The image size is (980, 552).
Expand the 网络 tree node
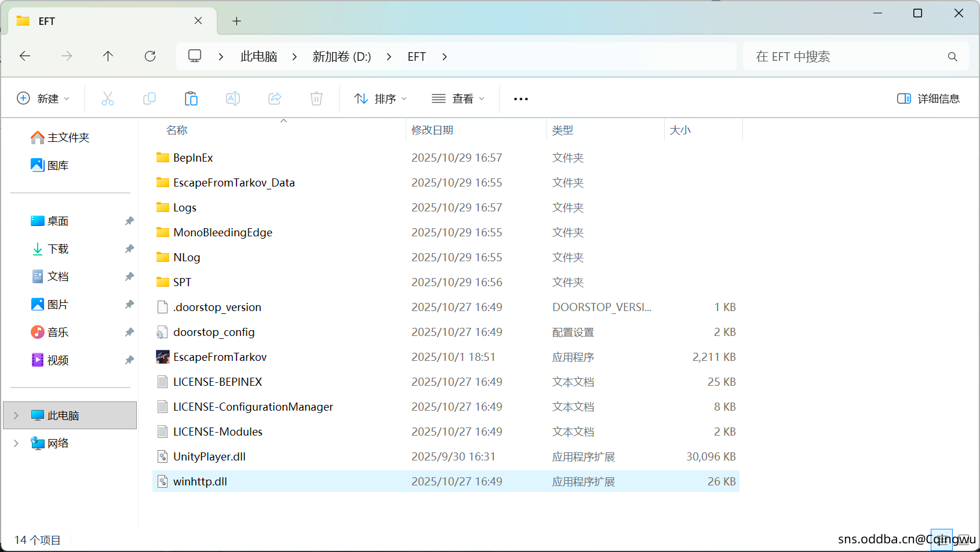pyautogui.click(x=16, y=443)
